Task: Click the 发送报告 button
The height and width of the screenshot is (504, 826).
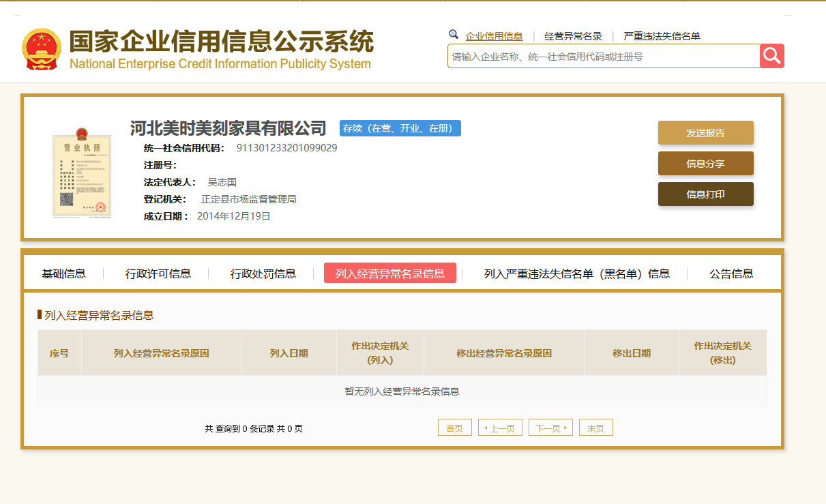Action: click(x=705, y=133)
